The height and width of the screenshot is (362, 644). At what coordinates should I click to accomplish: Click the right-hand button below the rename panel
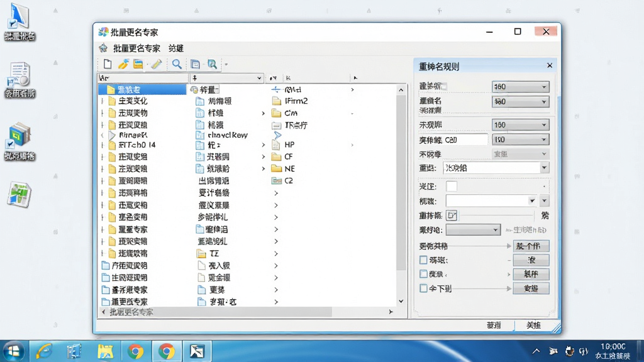click(533, 325)
